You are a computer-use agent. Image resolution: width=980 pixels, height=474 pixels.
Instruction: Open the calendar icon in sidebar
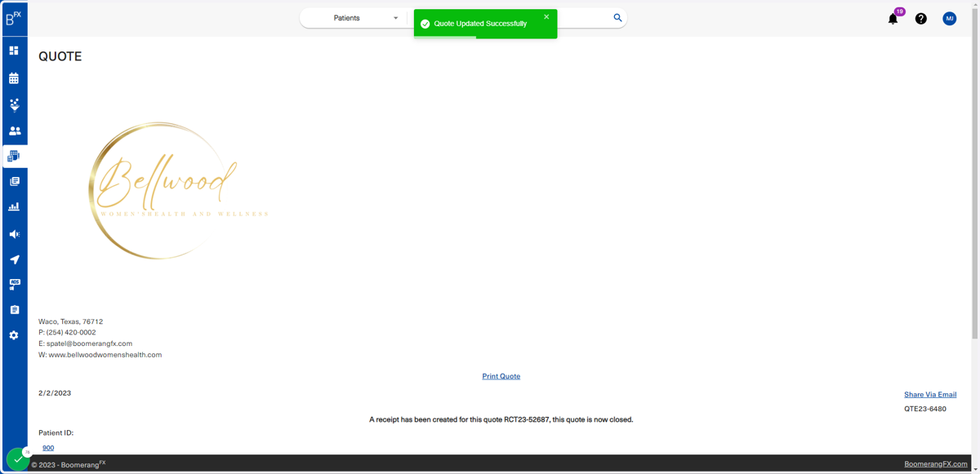coord(14,78)
